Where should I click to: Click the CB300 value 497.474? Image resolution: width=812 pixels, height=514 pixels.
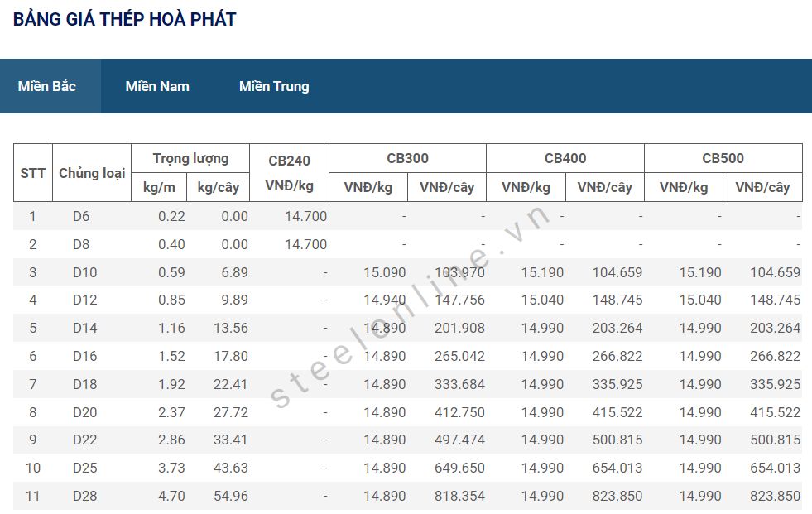[x=460, y=440]
